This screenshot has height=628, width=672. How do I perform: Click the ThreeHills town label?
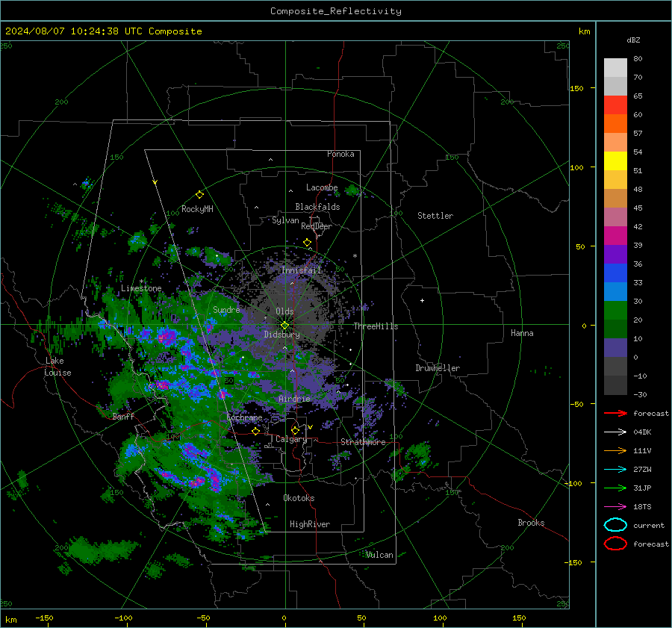click(376, 326)
